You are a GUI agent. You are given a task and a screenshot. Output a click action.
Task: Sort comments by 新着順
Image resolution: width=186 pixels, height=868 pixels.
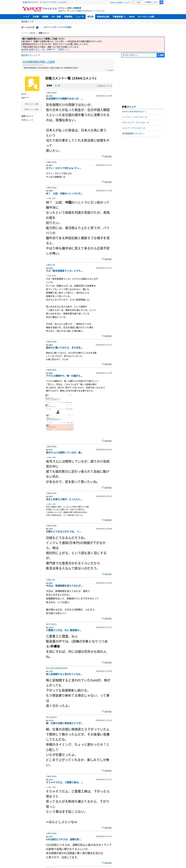click(49, 86)
